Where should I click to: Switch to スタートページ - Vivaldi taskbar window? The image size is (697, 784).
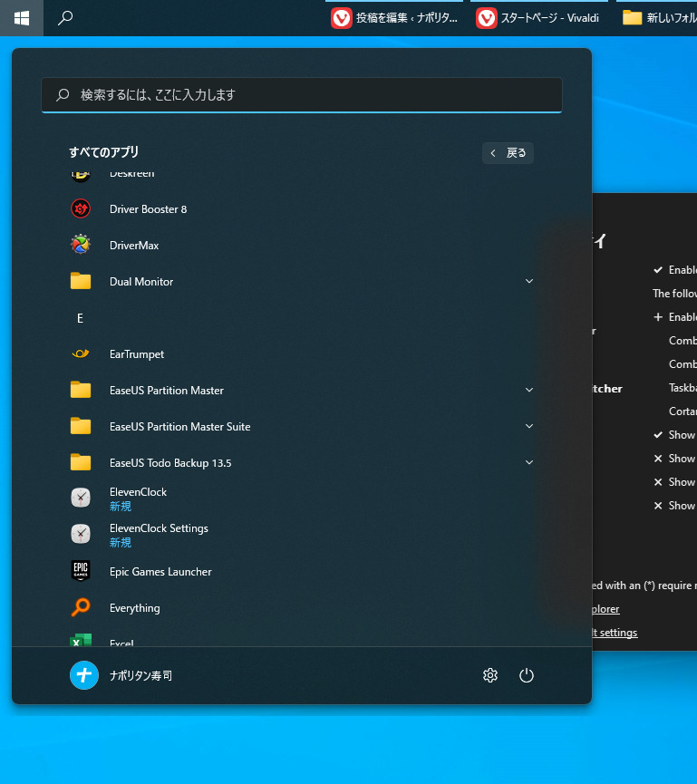[x=539, y=18]
